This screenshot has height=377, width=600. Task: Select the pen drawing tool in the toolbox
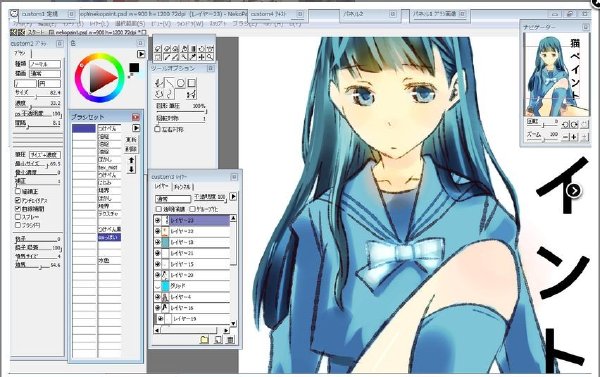(x=167, y=57)
